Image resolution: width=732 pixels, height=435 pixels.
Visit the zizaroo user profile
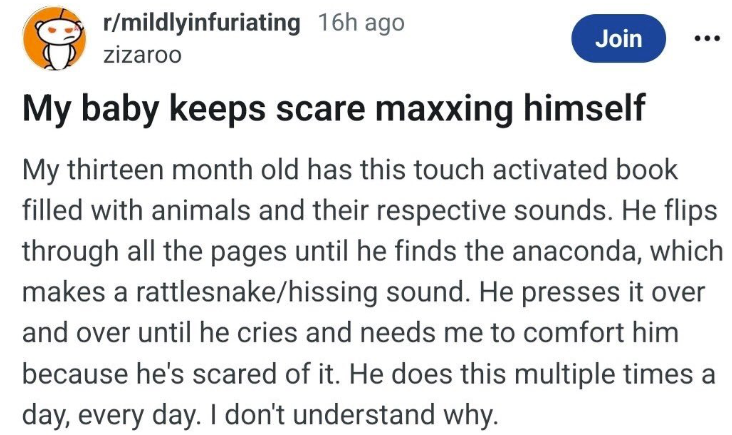pos(142,56)
